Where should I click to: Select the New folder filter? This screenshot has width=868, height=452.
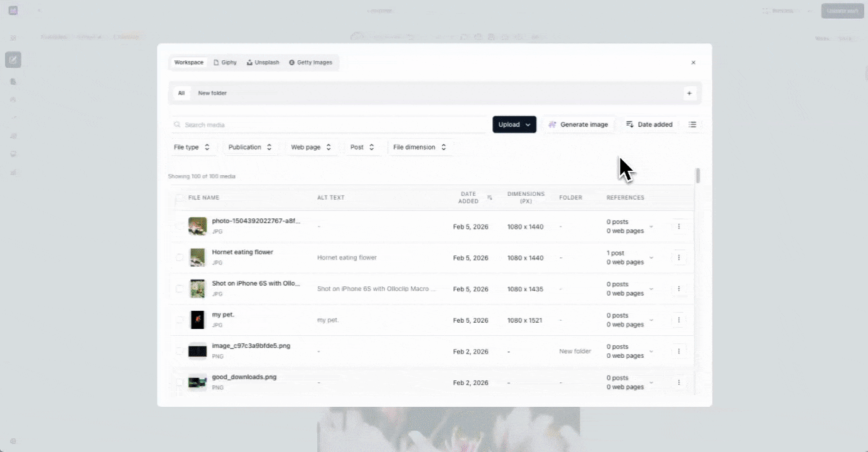point(212,93)
